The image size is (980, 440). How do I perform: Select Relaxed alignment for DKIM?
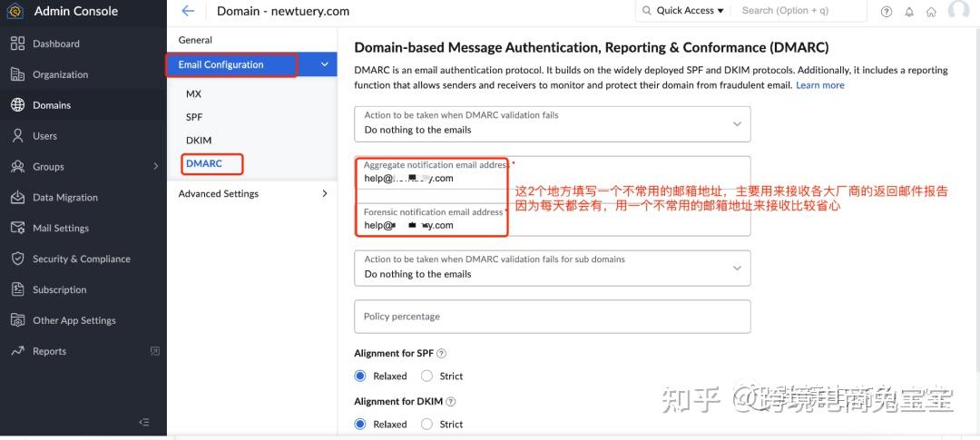click(360, 424)
